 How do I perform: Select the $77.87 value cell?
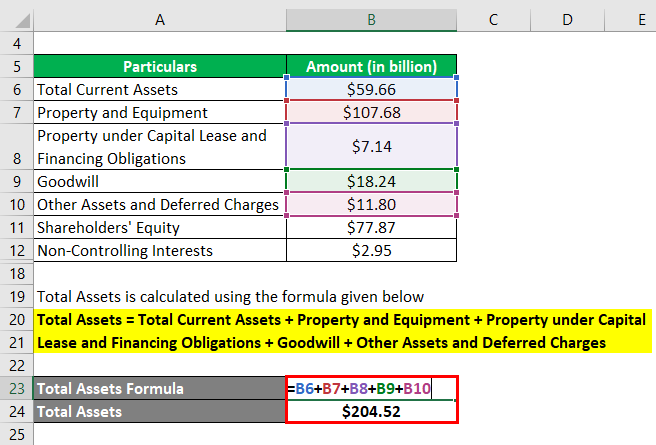click(372, 228)
